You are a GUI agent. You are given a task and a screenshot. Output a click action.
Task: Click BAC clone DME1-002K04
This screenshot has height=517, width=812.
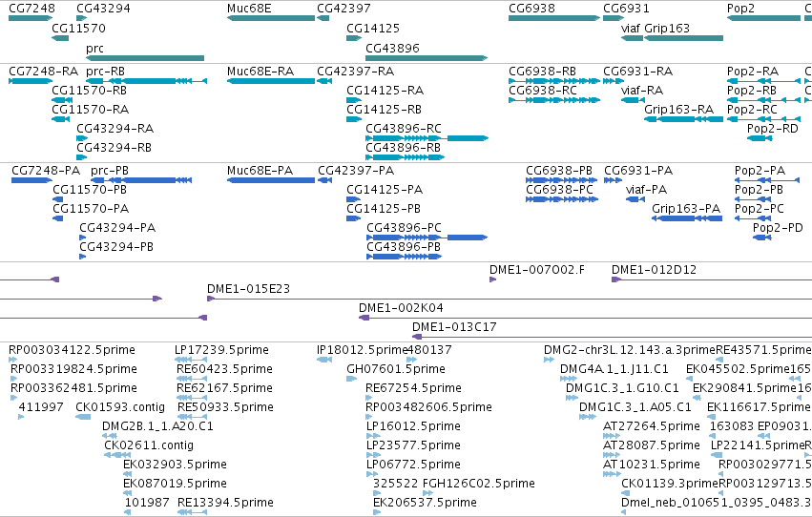pos(585,319)
